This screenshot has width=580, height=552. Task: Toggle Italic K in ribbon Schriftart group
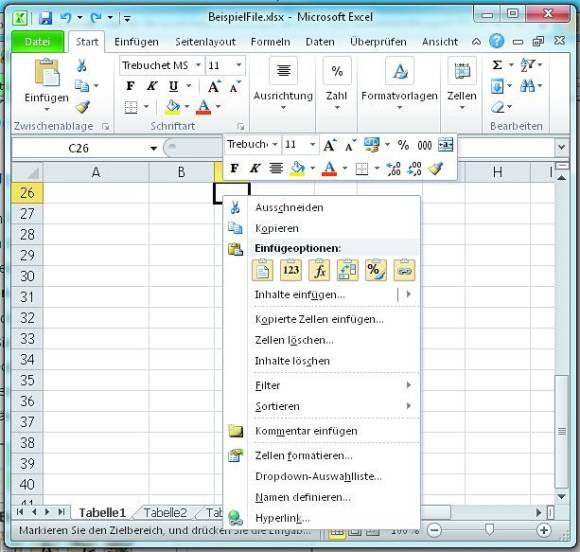[x=151, y=86]
